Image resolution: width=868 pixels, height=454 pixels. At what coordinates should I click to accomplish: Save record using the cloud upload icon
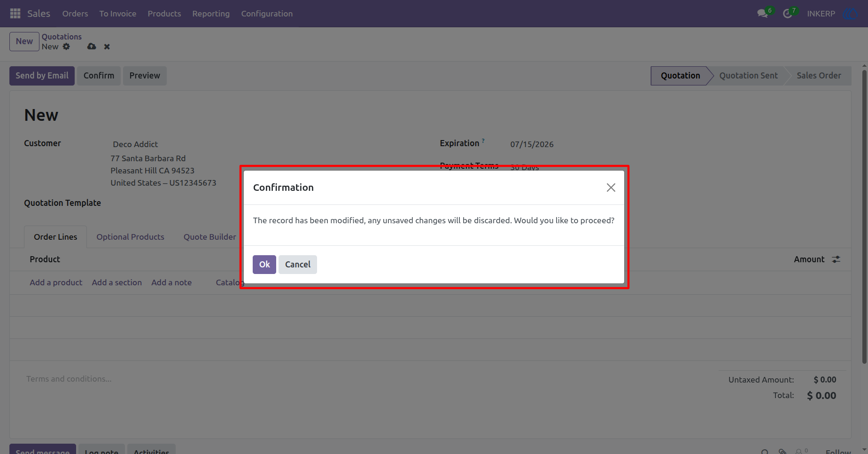coord(92,47)
